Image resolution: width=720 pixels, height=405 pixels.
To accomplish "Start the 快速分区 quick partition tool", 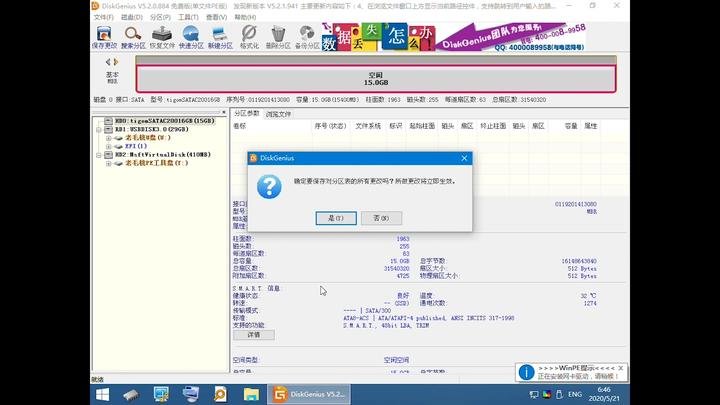I will (x=191, y=37).
